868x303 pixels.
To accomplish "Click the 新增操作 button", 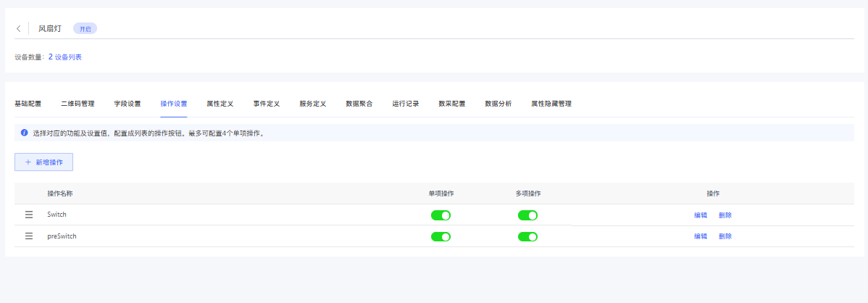I will coord(43,162).
